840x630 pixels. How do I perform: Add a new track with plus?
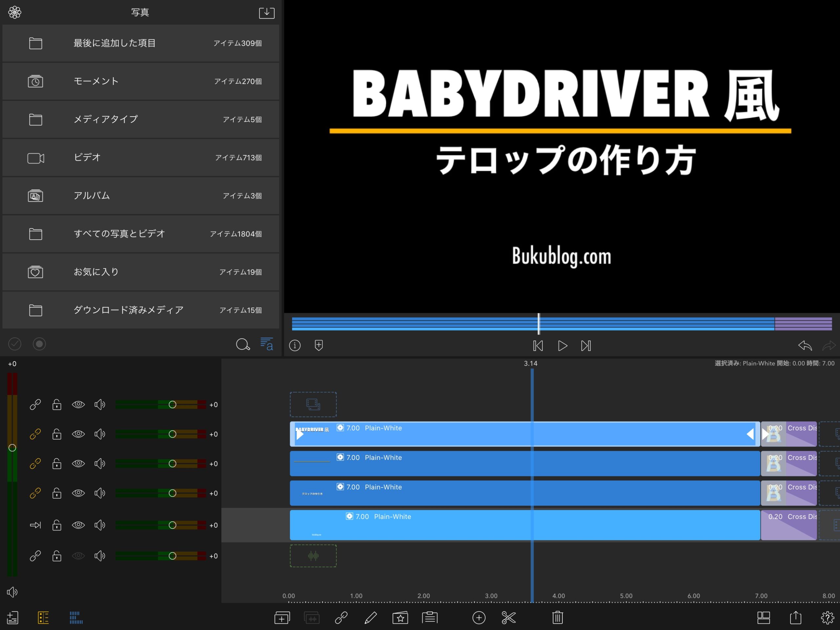tap(282, 618)
